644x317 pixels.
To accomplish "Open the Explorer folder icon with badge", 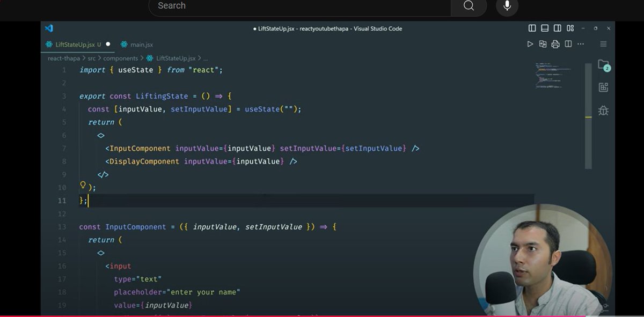I will pyautogui.click(x=604, y=65).
